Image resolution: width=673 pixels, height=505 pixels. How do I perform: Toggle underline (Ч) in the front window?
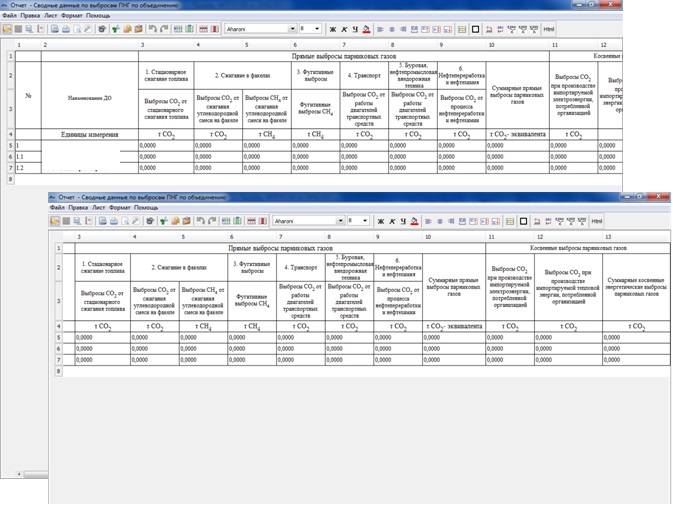(x=401, y=220)
